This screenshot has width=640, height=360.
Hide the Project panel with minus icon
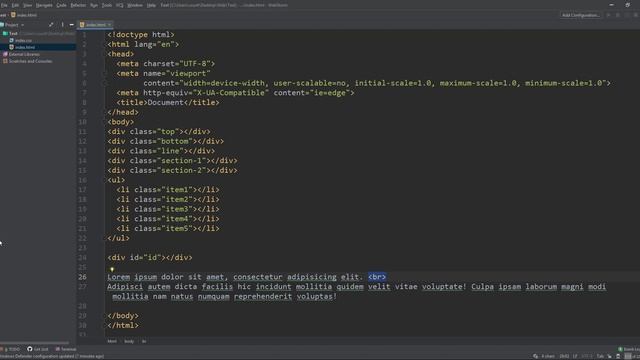click(71, 25)
